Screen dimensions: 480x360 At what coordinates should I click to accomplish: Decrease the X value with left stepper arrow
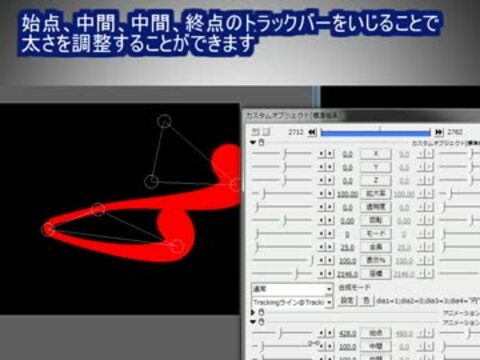coord(322,154)
